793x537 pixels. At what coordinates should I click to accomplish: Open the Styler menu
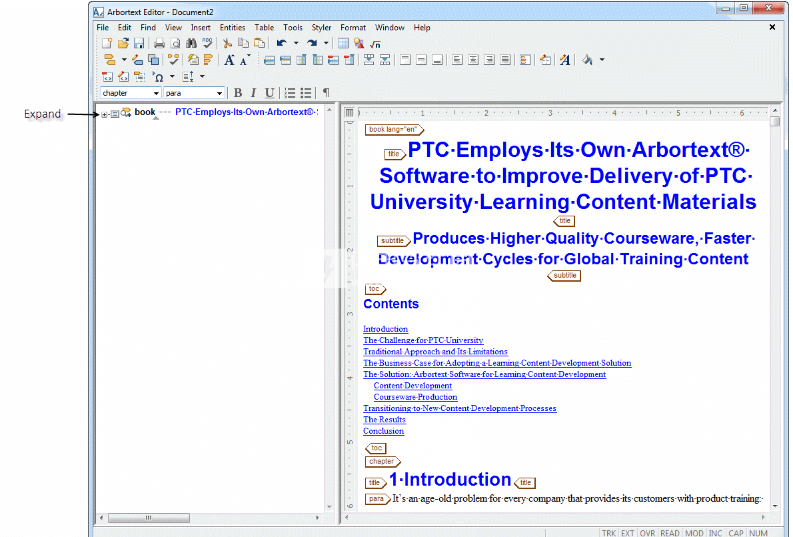pos(321,27)
